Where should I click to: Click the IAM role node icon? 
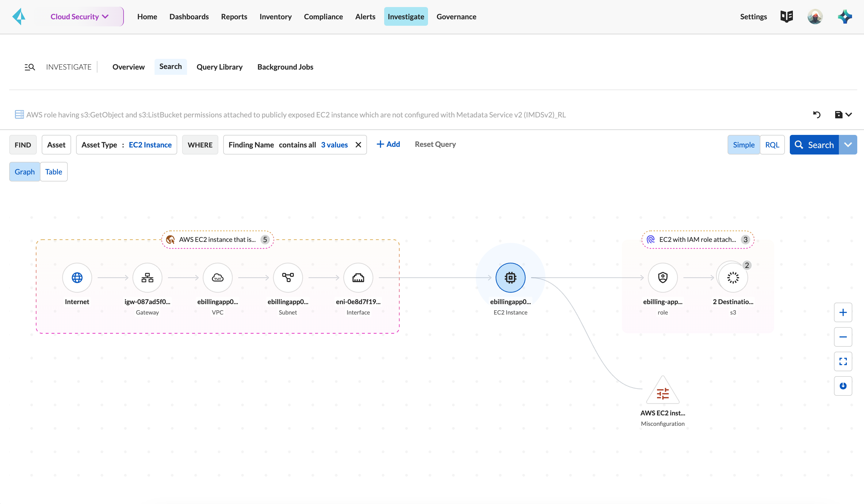click(x=663, y=277)
